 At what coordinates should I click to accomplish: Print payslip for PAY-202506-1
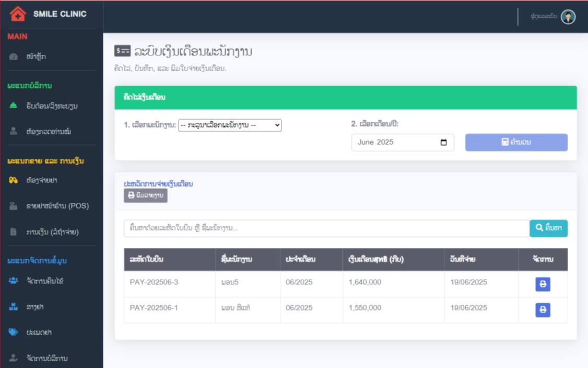tap(543, 310)
